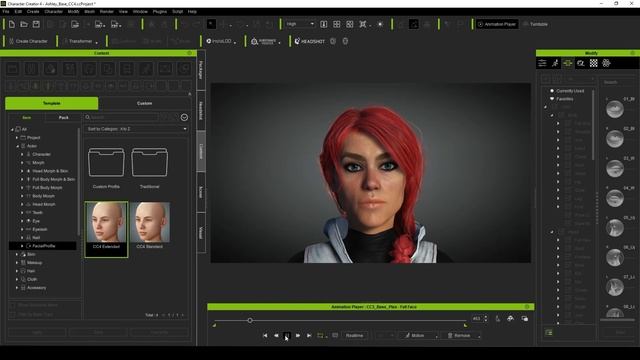Screen dimensions: 640x360
Task: Open the InstaLOD tool
Action: pos(221,41)
